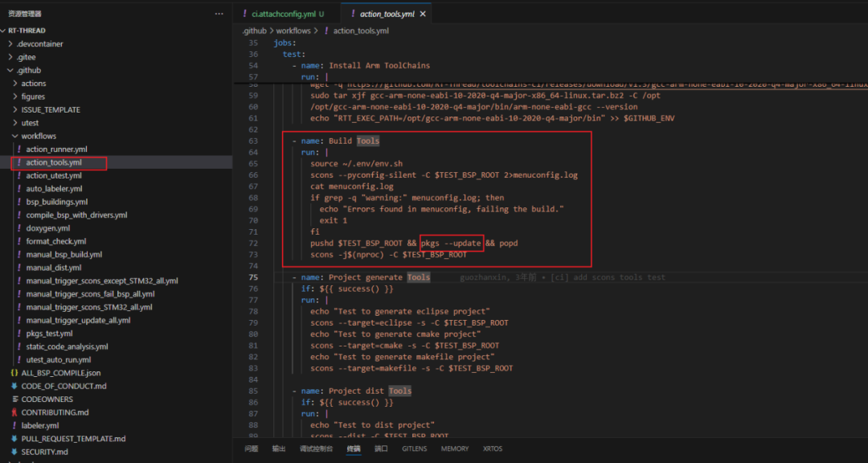The width and height of the screenshot is (868, 463).
Task: Switch to the 问题 (Problems) panel tab
Action: click(252, 449)
